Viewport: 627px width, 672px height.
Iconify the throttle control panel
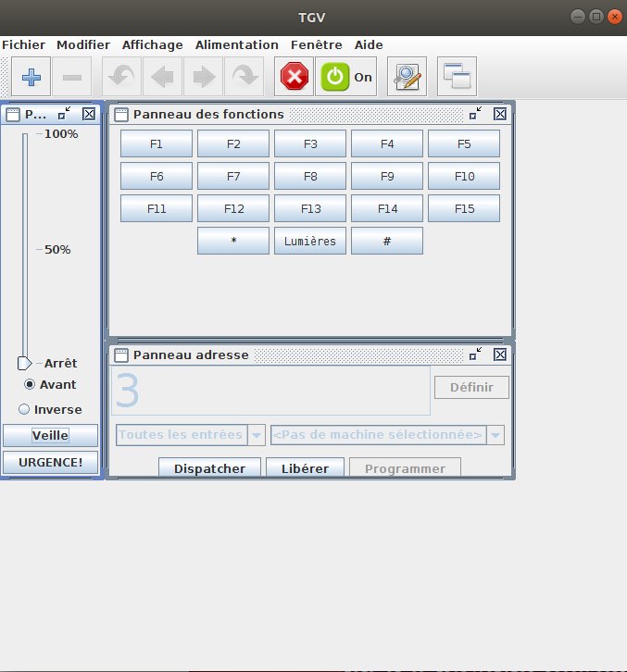(x=64, y=114)
